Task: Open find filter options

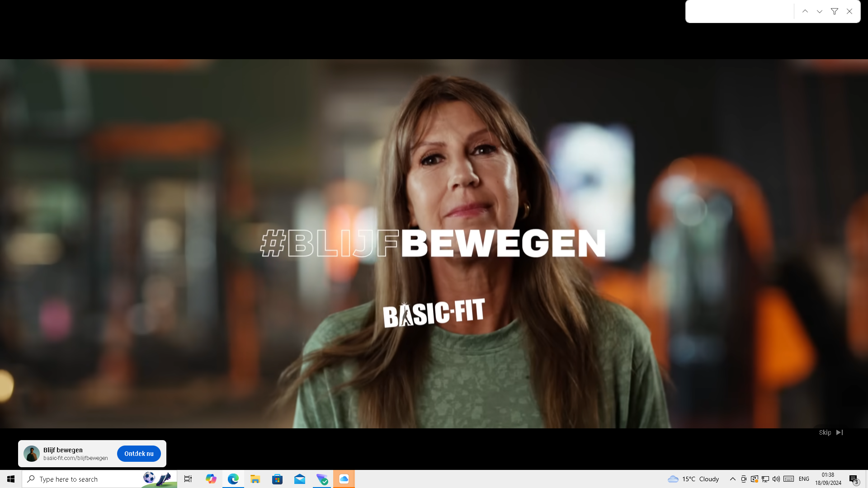Action: [835, 11]
